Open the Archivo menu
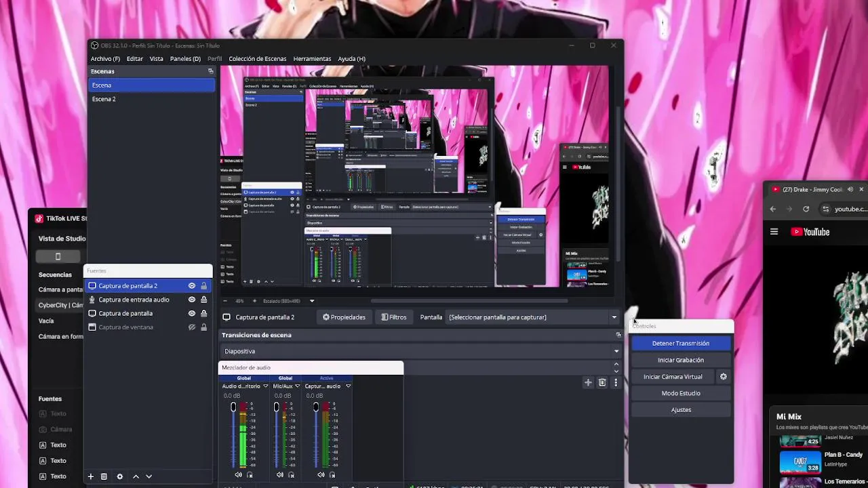Image resolution: width=868 pixels, height=488 pixels. pyautogui.click(x=105, y=59)
